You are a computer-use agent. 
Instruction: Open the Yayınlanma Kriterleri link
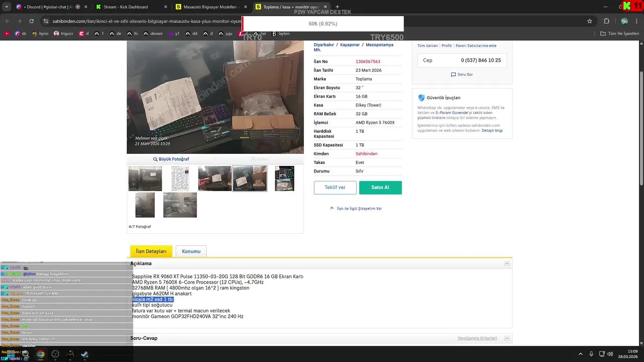click(x=477, y=338)
